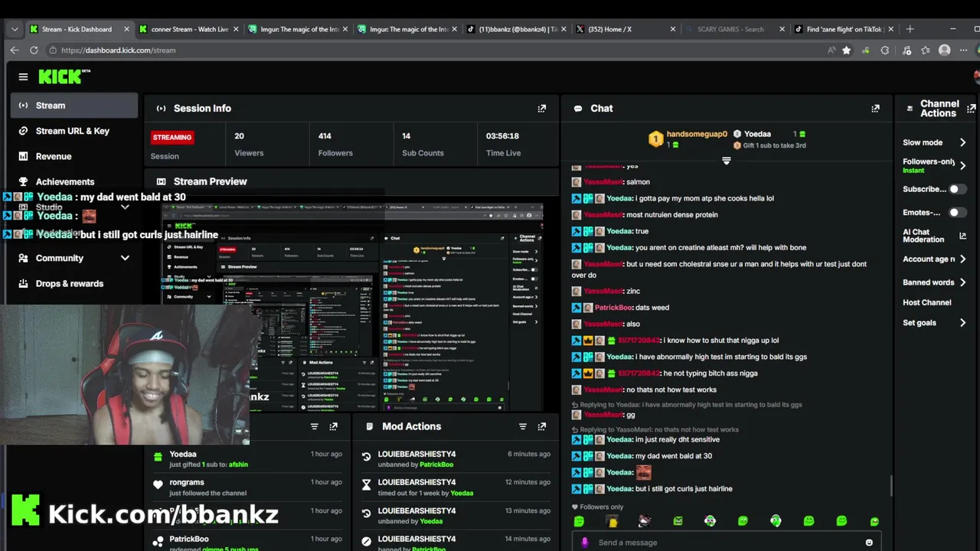This screenshot has height=551, width=980.
Task: Open the Stream sidebar item
Action: 73,106
